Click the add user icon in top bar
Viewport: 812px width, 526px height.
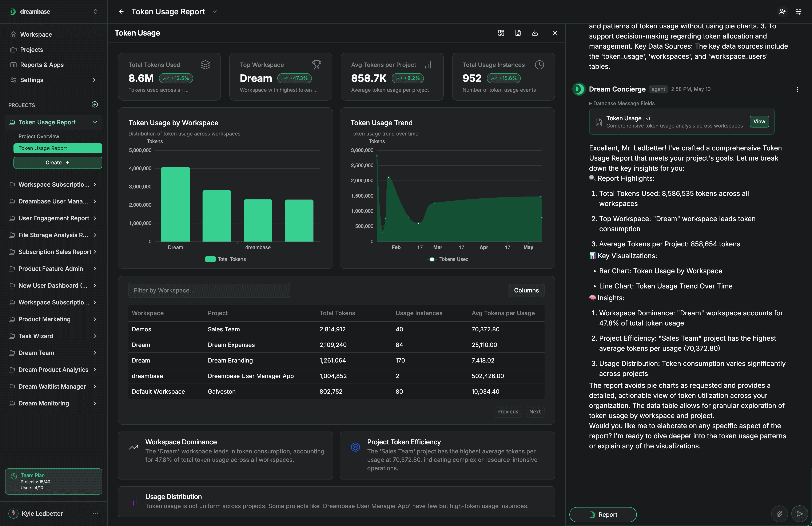click(782, 12)
